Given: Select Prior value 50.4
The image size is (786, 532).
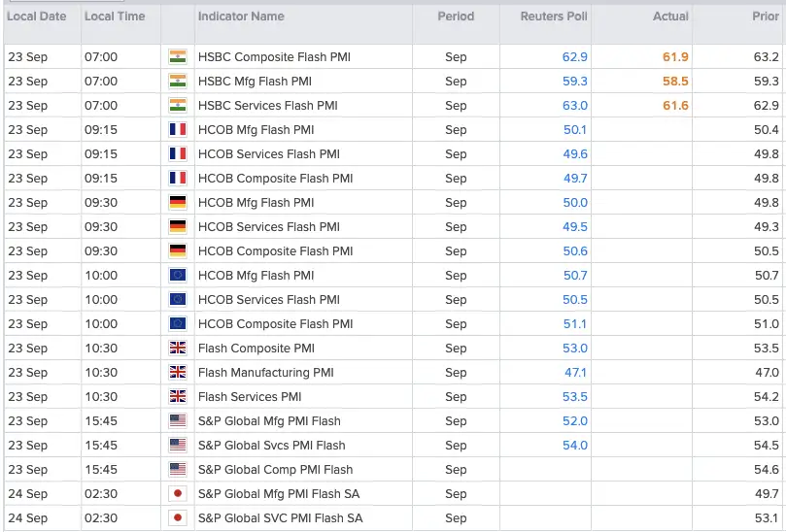Looking at the screenshot, I should [767, 130].
